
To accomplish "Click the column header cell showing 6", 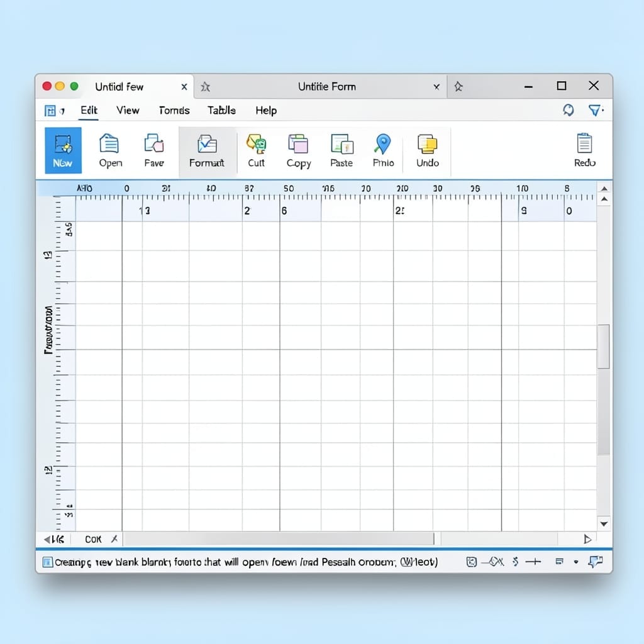I will 300,211.
